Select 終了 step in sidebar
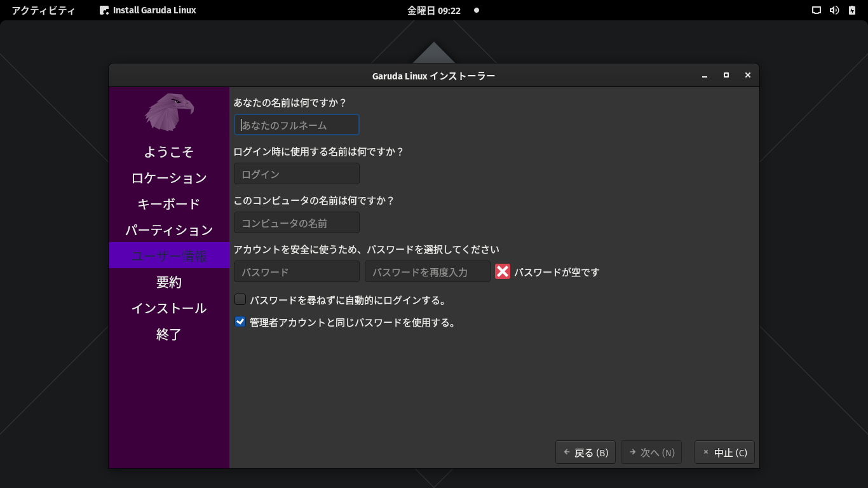 tap(169, 334)
